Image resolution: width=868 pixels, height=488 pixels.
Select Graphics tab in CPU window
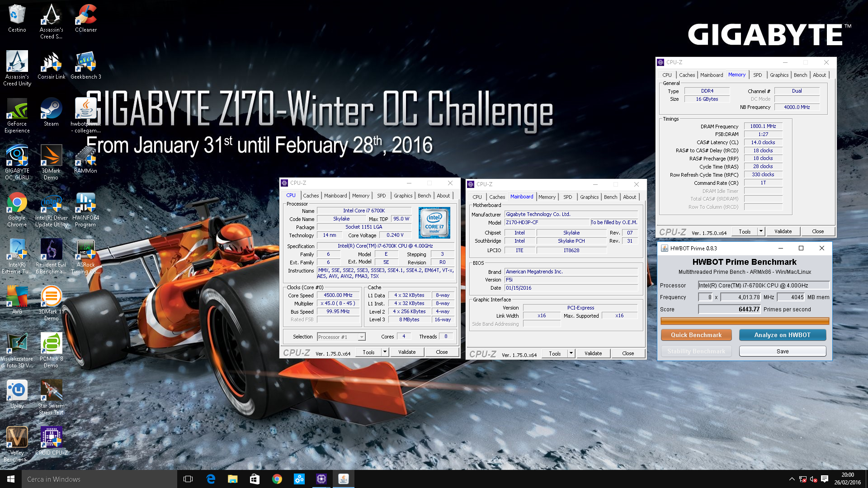click(403, 196)
